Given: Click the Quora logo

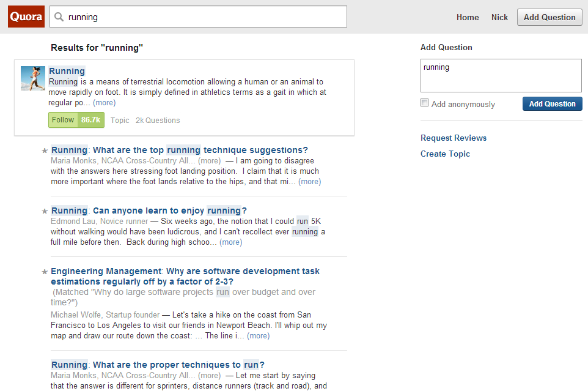Looking at the screenshot, I should 26,17.
